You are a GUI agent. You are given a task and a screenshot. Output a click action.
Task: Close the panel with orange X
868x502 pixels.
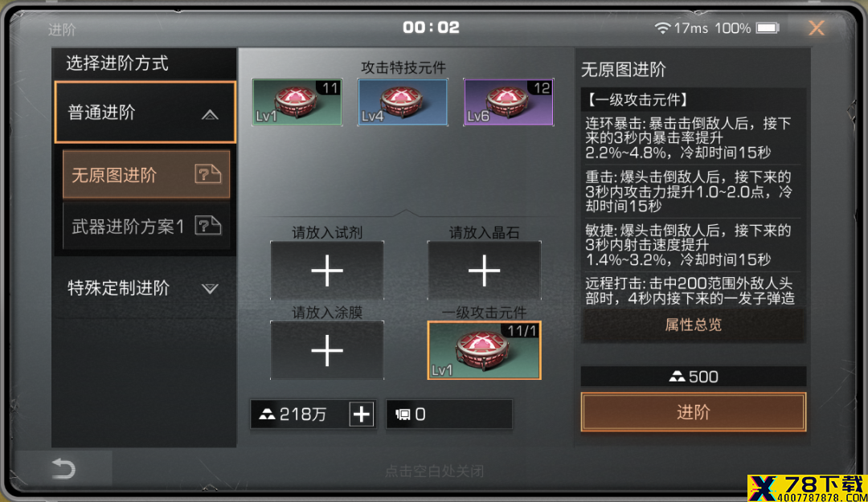pos(817,27)
